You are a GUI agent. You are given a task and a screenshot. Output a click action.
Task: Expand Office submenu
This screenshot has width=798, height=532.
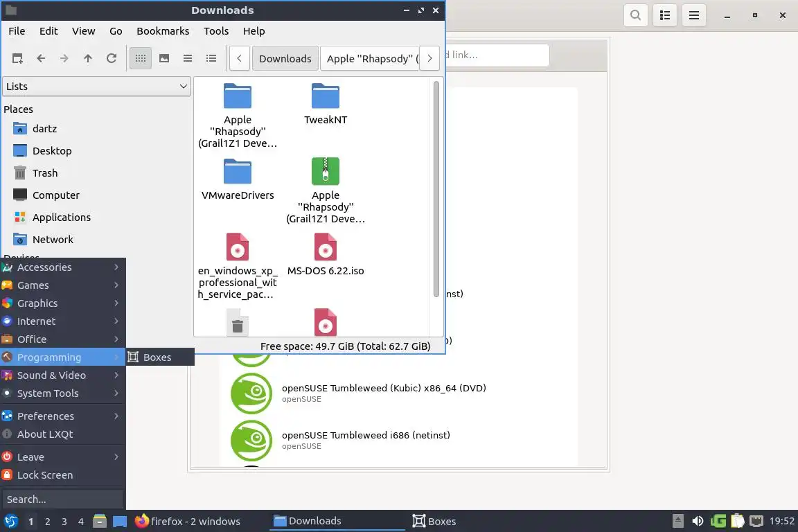click(x=62, y=339)
